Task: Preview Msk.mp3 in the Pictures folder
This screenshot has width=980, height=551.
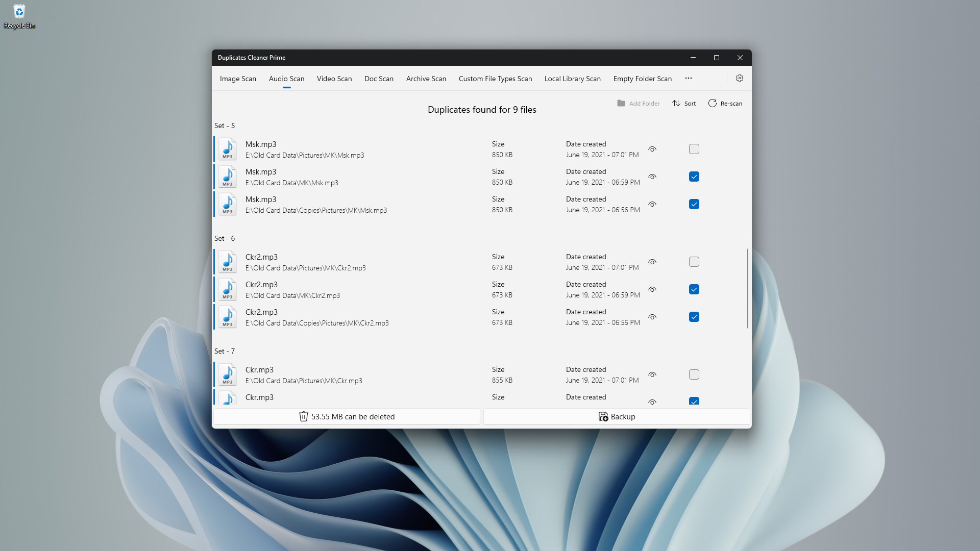Action: click(652, 149)
